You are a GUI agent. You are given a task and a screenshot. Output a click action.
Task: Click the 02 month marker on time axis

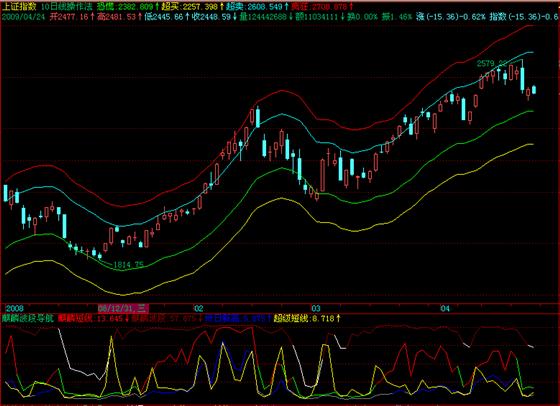tap(199, 308)
